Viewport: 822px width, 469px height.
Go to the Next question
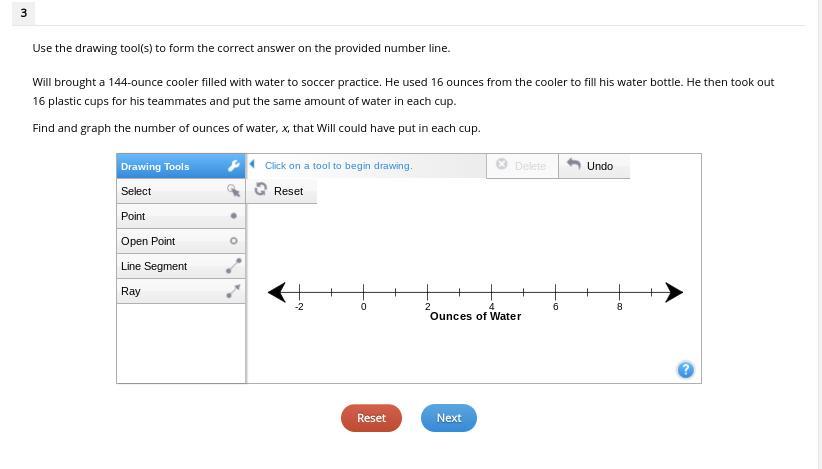(448, 418)
